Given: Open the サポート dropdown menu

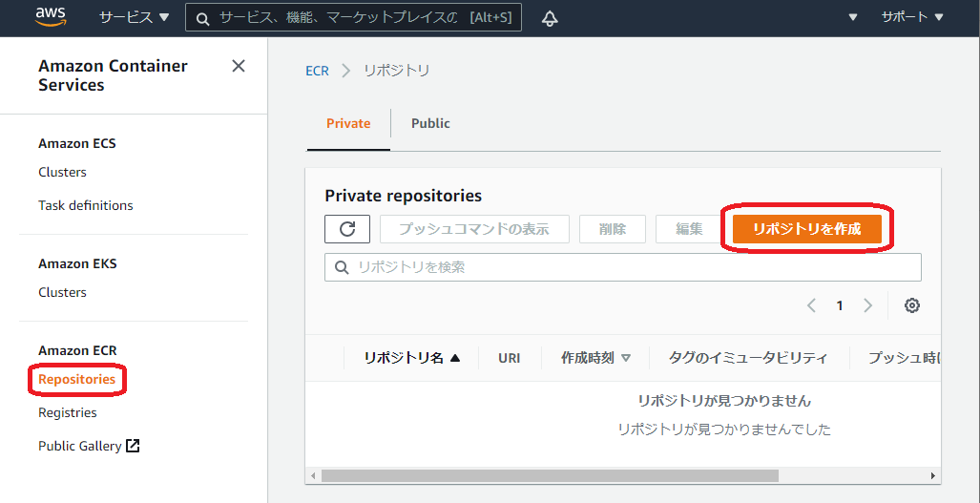Looking at the screenshot, I should 912,17.
